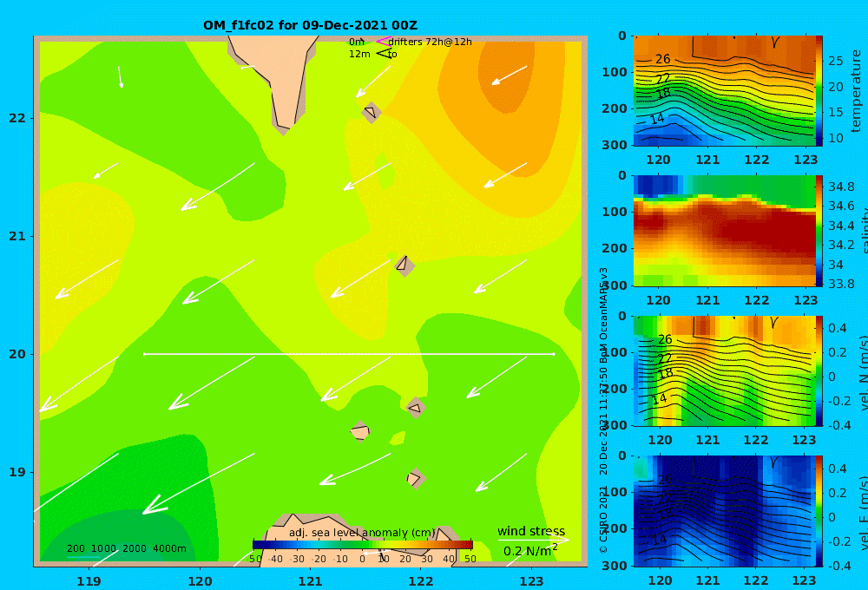The image size is (868, 590).
Task: Click longitude tick label '119' on main map
Action: (x=89, y=581)
